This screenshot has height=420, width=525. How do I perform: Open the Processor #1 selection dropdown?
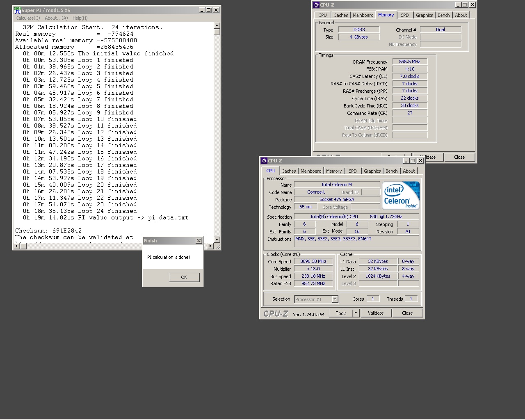coord(335,299)
